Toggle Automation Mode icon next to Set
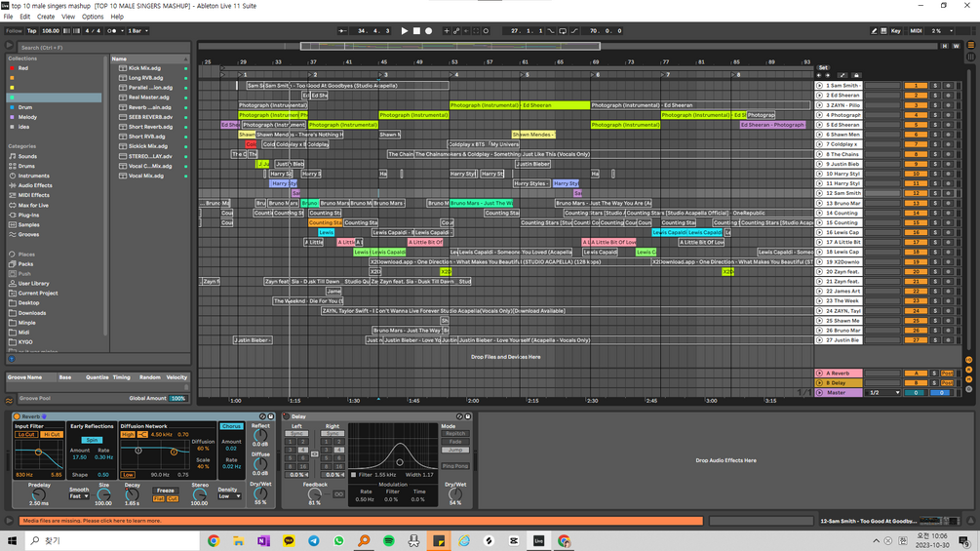 tap(843, 75)
